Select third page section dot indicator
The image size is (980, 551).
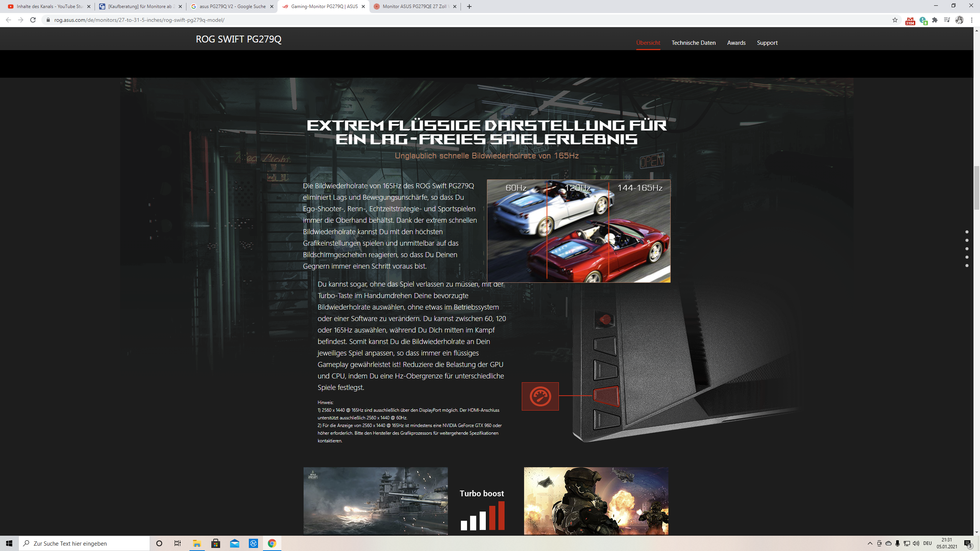pos(967,249)
